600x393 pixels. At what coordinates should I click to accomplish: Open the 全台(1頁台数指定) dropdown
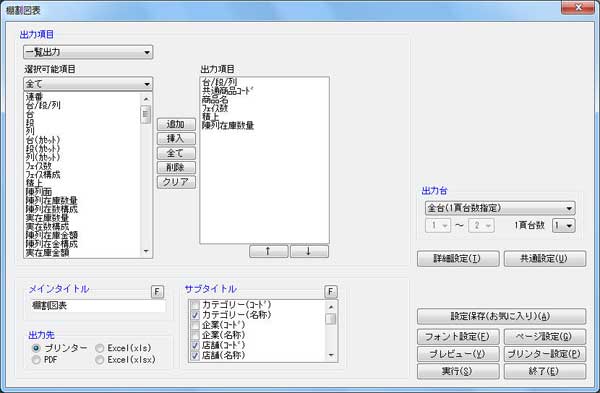[500, 208]
